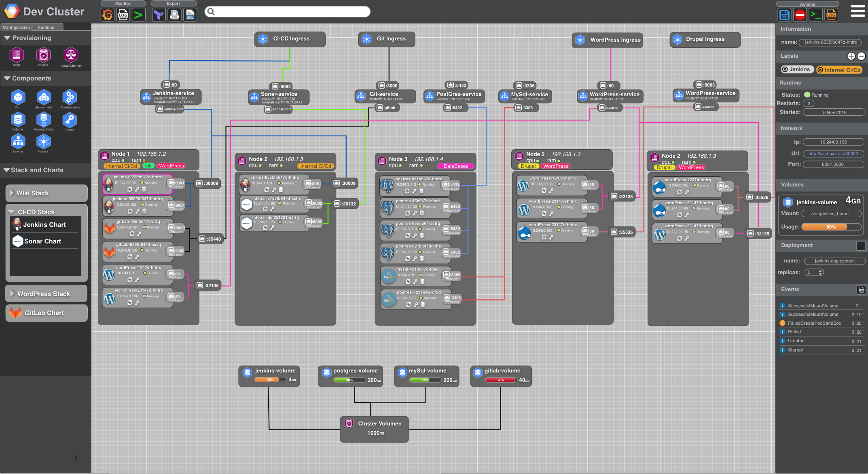Click the jenkins-volume usage bar
Image resolution: width=868 pixels, height=474 pixels.
831,227
